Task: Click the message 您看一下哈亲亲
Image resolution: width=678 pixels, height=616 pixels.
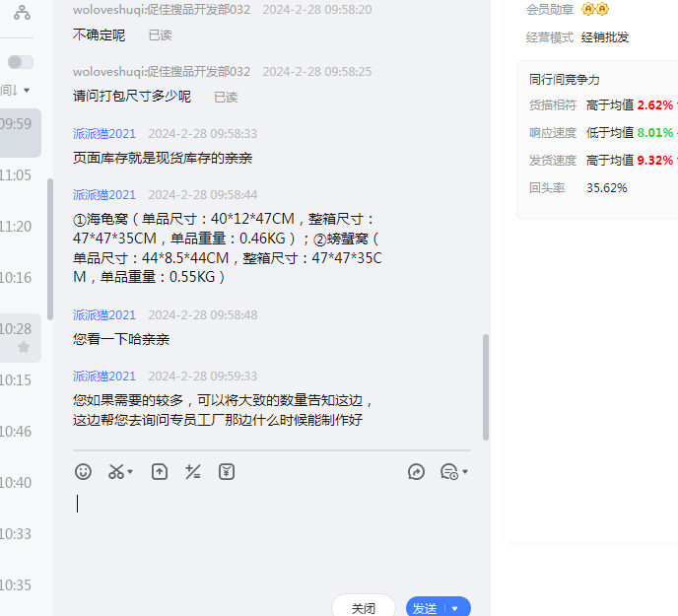Action: tap(121, 339)
